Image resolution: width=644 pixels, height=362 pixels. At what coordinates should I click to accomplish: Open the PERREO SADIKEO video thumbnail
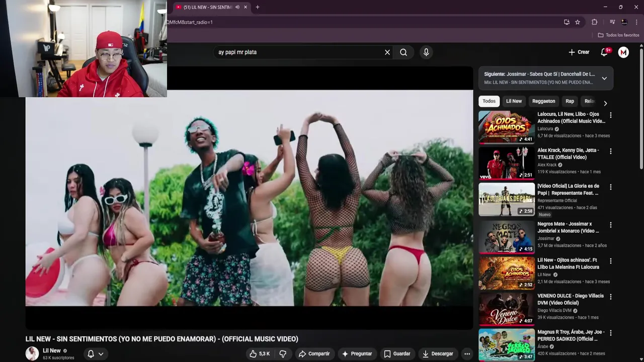click(507, 345)
